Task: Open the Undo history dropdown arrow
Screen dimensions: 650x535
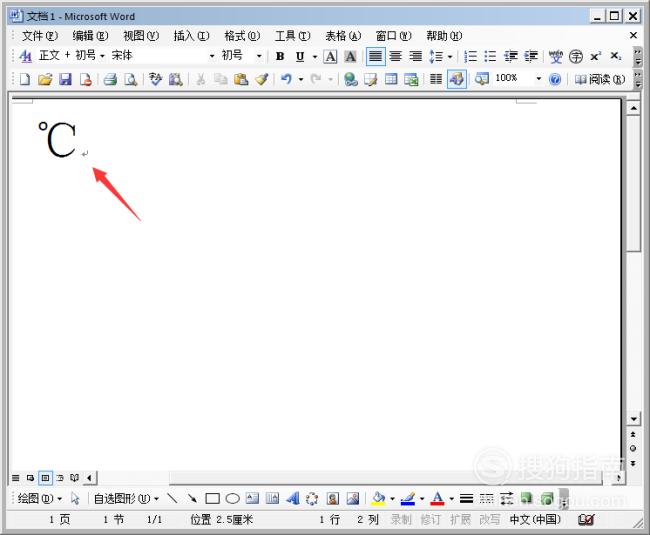Action: coord(301,79)
